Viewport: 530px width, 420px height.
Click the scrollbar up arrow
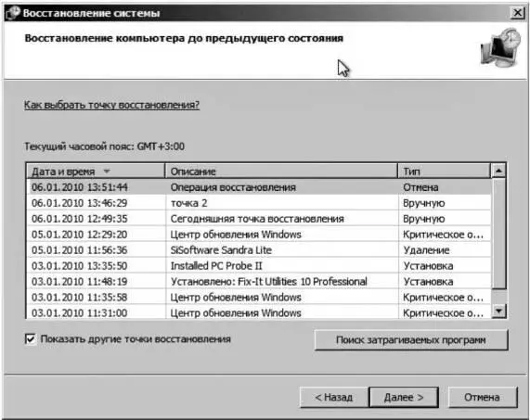[x=498, y=171]
